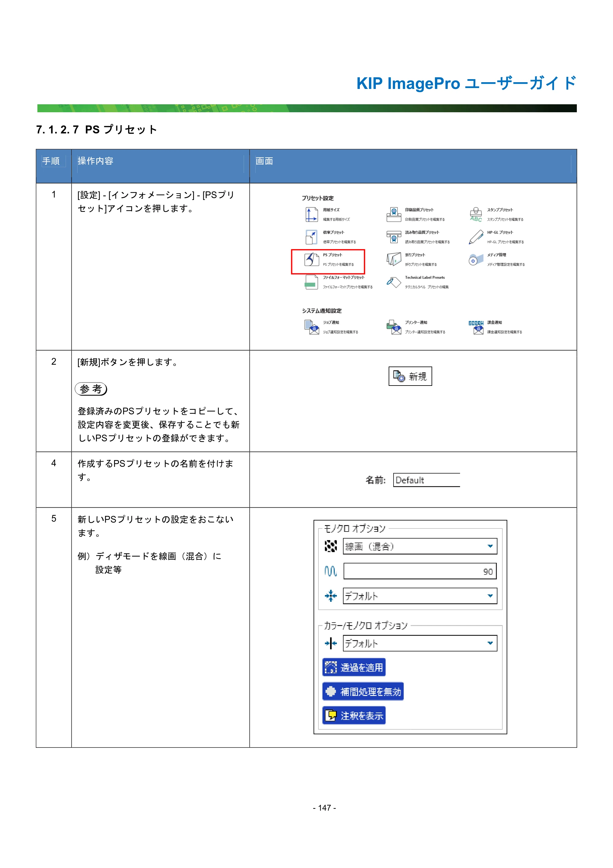Open the Technical Label Presets icon

click(x=394, y=282)
